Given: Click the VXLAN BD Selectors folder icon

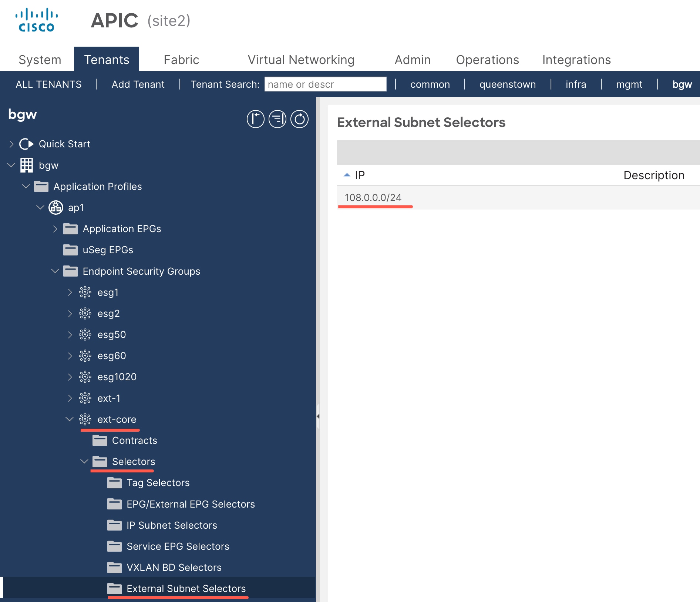Looking at the screenshot, I should (x=114, y=568).
